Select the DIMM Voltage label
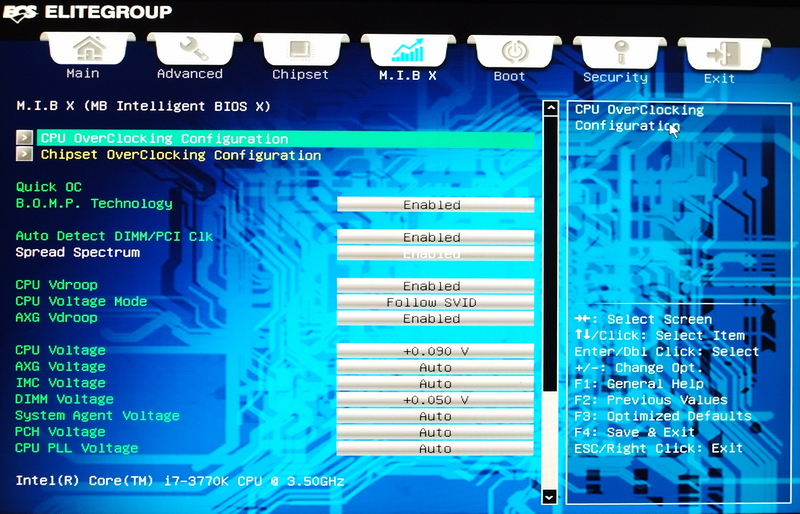This screenshot has height=514, width=800. [65, 399]
